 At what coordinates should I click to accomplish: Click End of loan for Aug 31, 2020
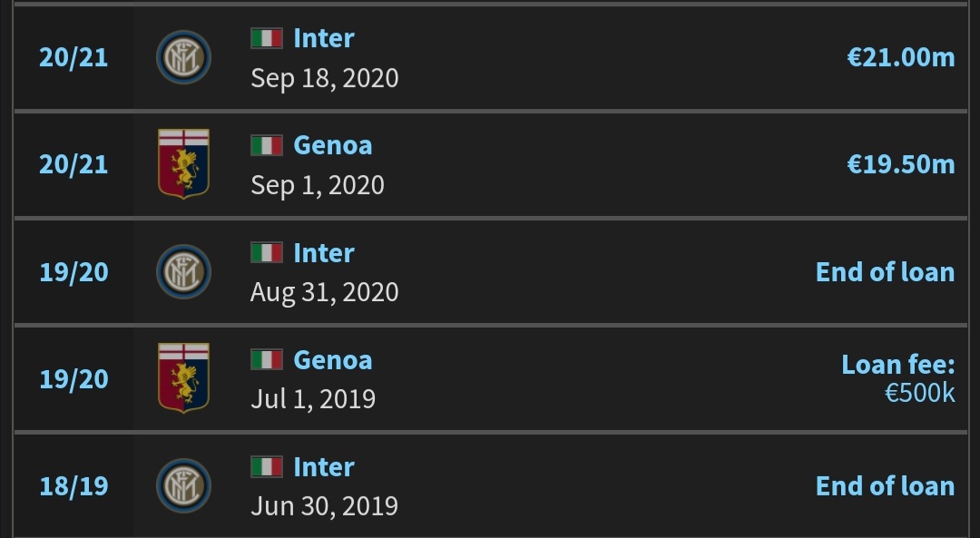(x=885, y=272)
